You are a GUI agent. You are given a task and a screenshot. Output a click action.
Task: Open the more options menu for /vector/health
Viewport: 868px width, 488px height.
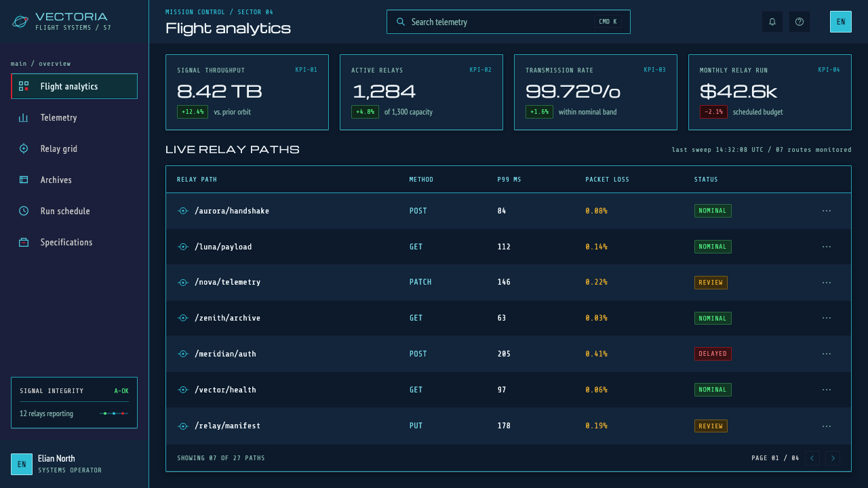827,390
